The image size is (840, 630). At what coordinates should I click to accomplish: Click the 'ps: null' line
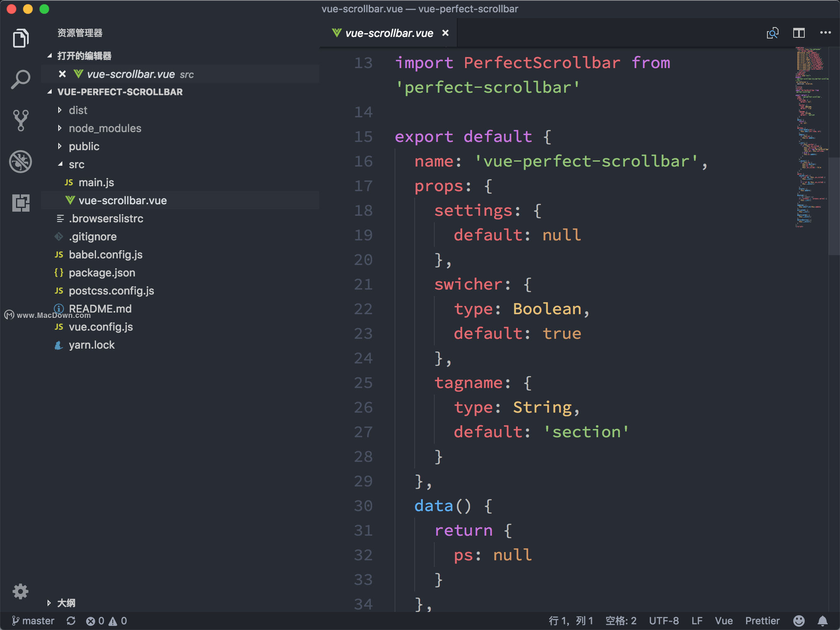pos(493,555)
